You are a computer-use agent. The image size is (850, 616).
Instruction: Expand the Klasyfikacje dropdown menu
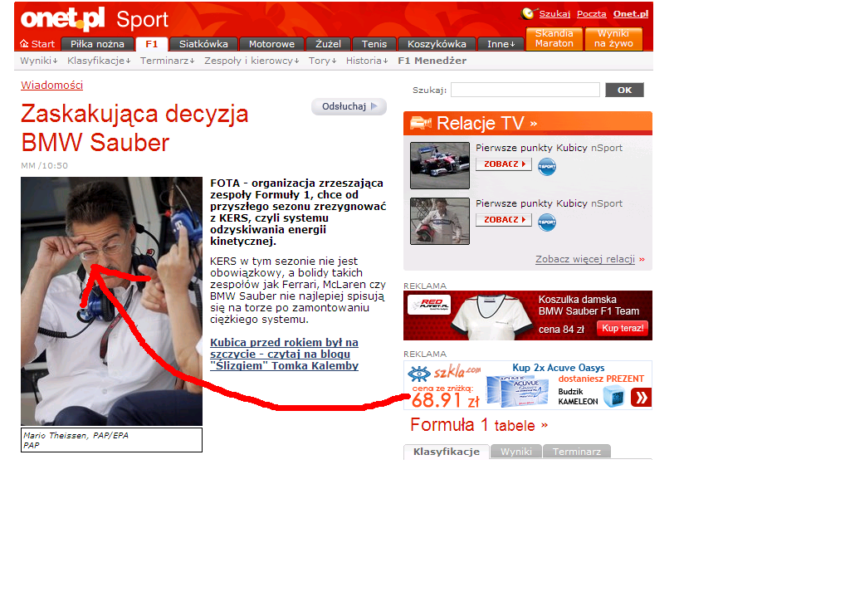point(99,61)
